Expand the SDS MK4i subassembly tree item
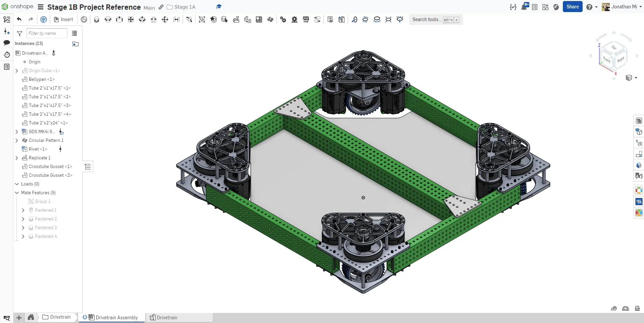 [x=17, y=132]
